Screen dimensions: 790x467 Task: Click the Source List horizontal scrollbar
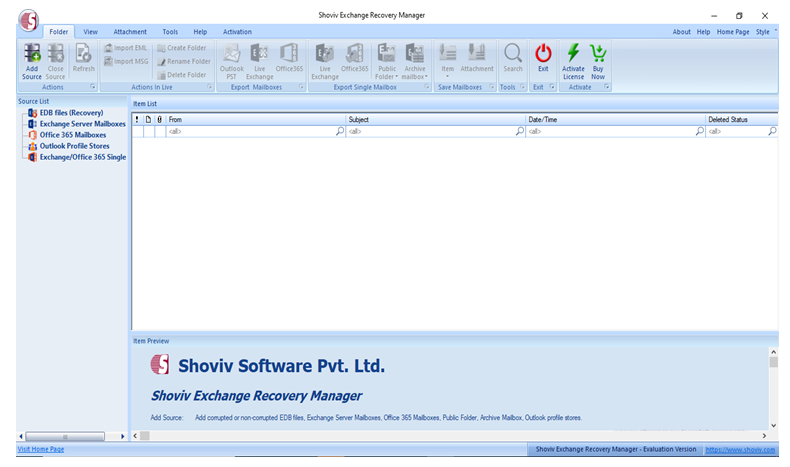(72, 436)
